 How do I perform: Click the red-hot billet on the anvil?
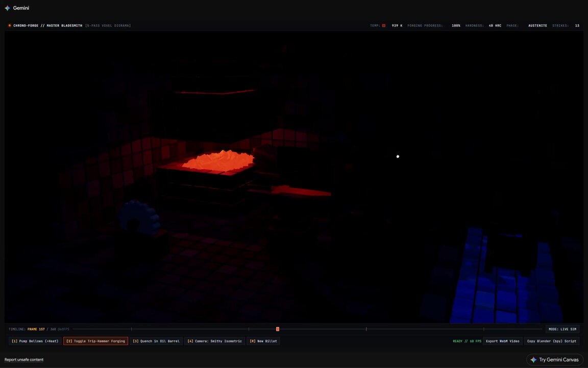coord(301,191)
